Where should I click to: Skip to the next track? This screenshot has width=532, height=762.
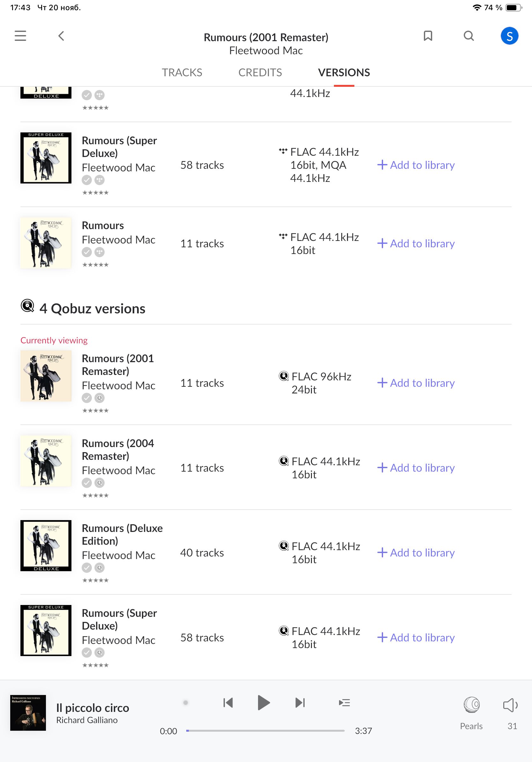[300, 702]
